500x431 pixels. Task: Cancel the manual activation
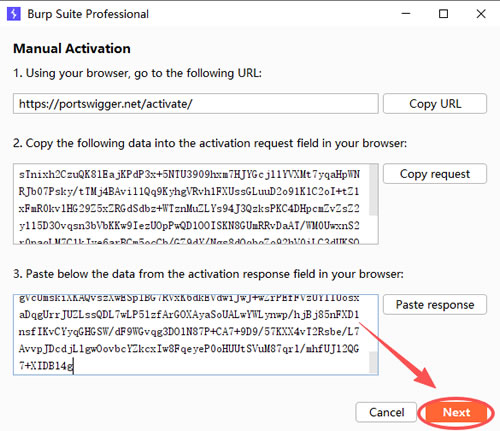point(386,412)
